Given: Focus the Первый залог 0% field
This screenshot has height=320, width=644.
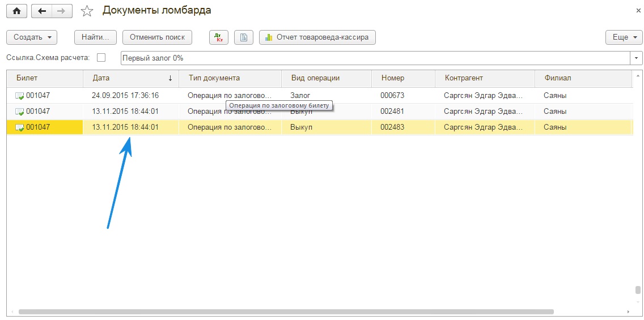Looking at the screenshot, I should pyautogui.click(x=375, y=58).
